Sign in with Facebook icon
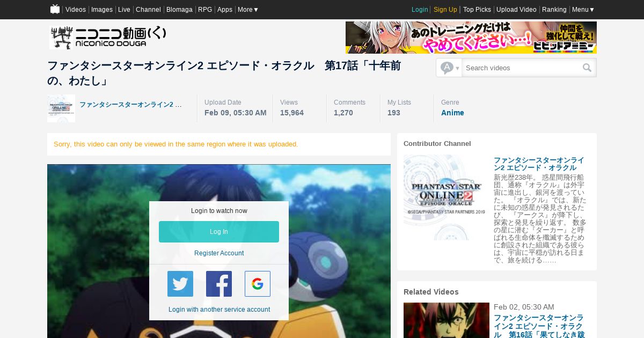Screen dimensions: 644x338 [219, 284]
